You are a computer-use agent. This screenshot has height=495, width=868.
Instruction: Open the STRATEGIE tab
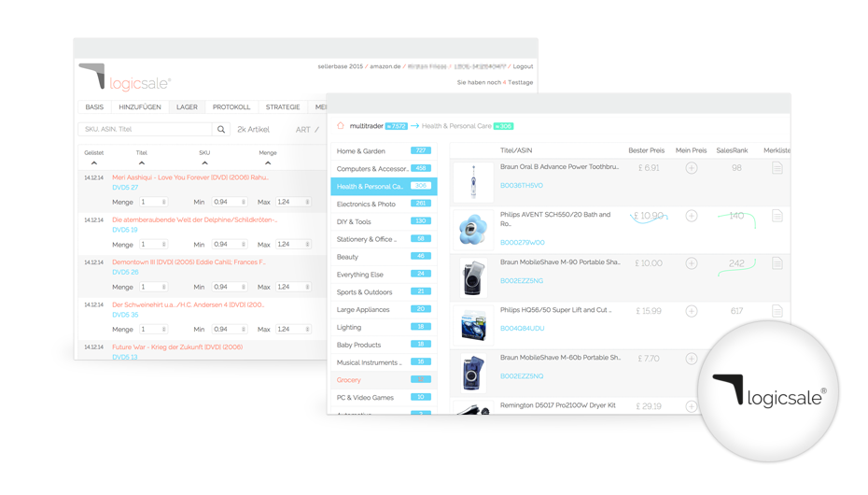pyautogui.click(x=283, y=106)
